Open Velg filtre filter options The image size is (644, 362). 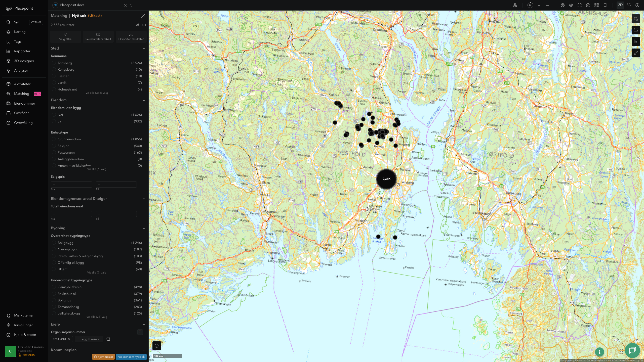(x=65, y=36)
